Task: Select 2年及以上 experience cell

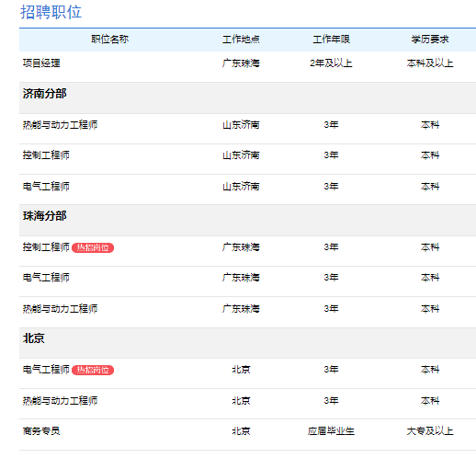Action: click(x=331, y=63)
